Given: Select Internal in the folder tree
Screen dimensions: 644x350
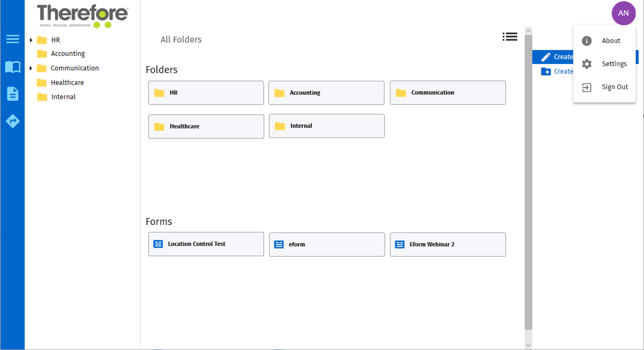Looking at the screenshot, I should 63,97.
